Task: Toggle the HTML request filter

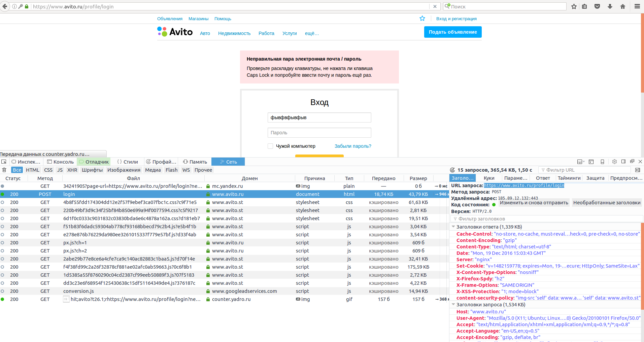Action: [x=33, y=170]
